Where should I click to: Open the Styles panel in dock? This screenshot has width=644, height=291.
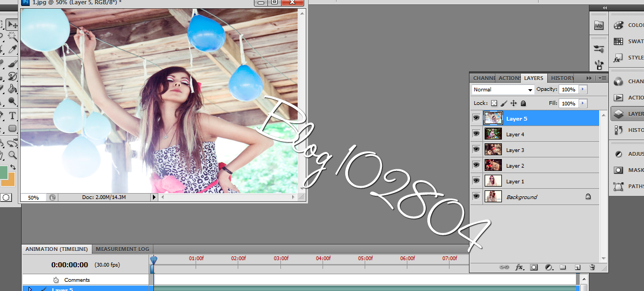[x=627, y=58]
